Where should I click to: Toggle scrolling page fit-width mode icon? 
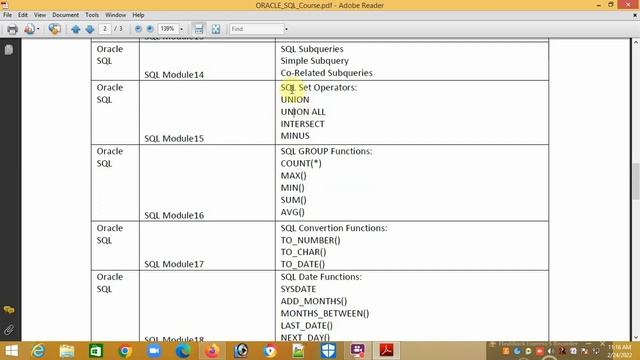(x=198, y=29)
